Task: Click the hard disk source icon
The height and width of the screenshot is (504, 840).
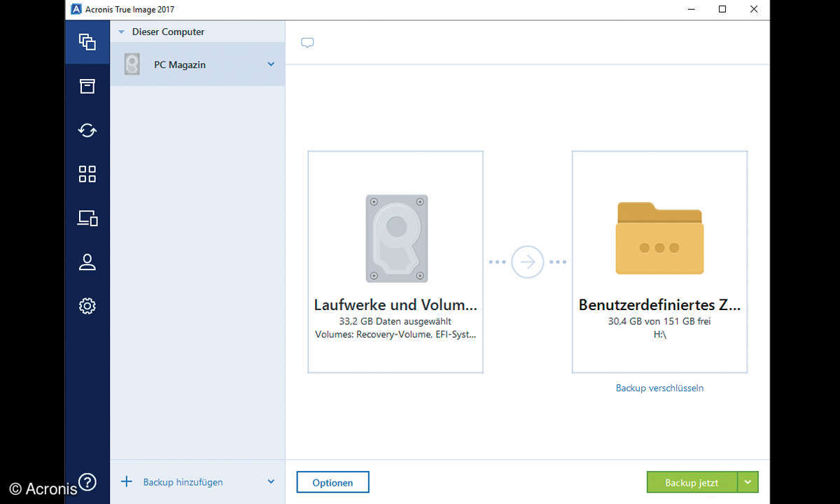Action: coord(396,239)
